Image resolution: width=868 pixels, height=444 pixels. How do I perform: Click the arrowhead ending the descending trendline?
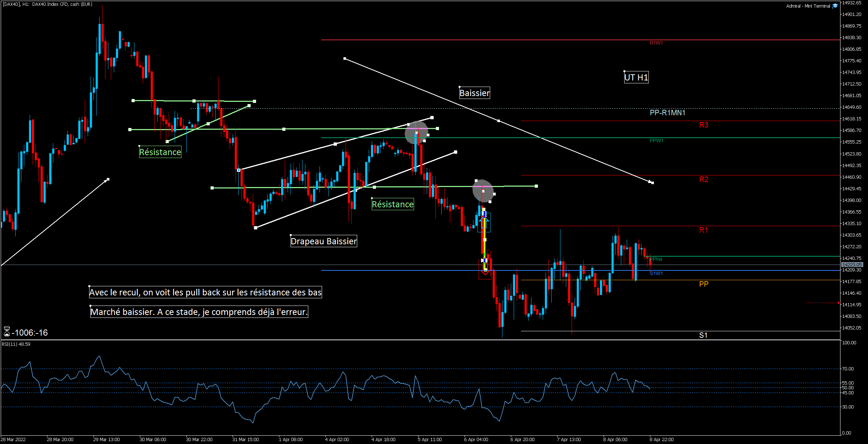click(651, 182)
